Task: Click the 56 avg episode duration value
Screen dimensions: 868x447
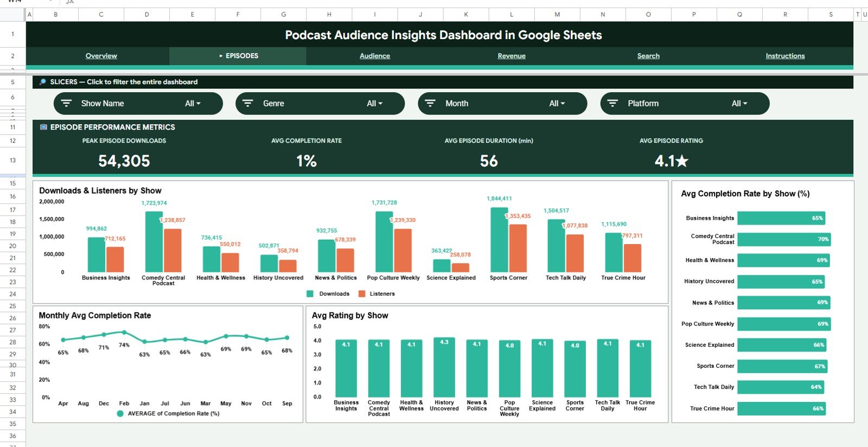Action: [x=489, y=161]
